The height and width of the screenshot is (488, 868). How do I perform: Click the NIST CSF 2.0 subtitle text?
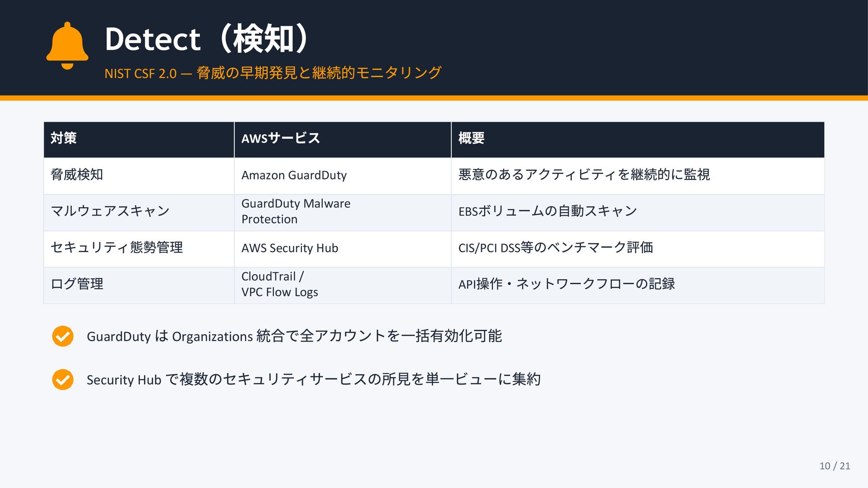(273, 73)
